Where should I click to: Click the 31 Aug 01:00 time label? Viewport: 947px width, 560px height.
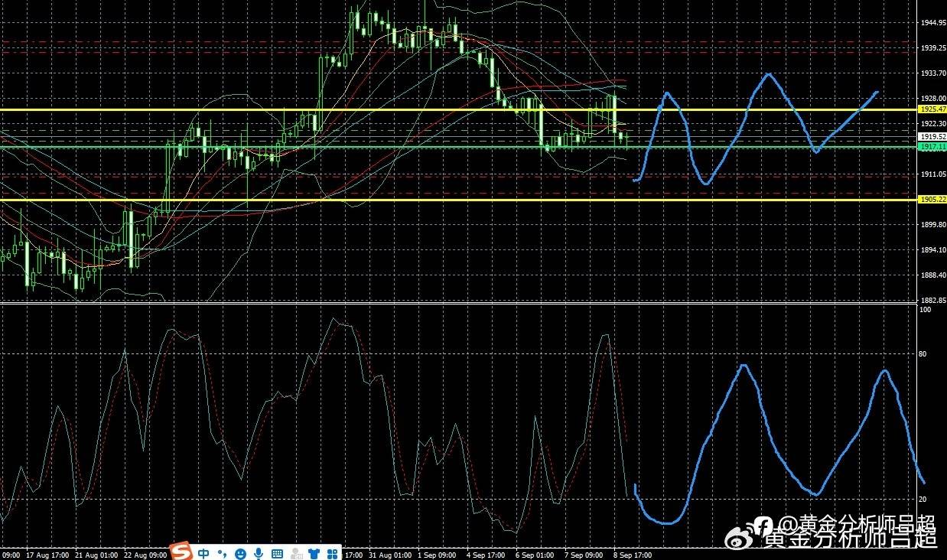coord(391,555)
